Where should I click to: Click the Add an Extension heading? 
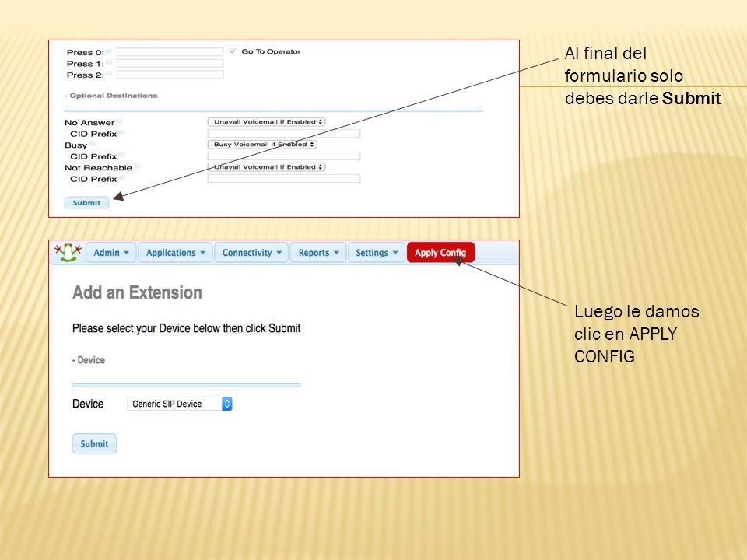pyautogui.click(x=137, y=292)
